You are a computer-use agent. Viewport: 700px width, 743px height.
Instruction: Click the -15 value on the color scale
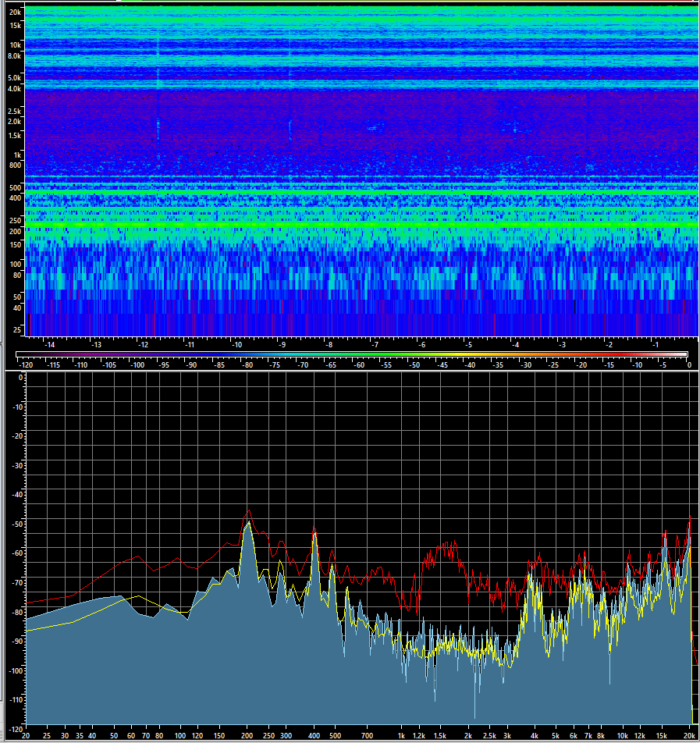609,365
